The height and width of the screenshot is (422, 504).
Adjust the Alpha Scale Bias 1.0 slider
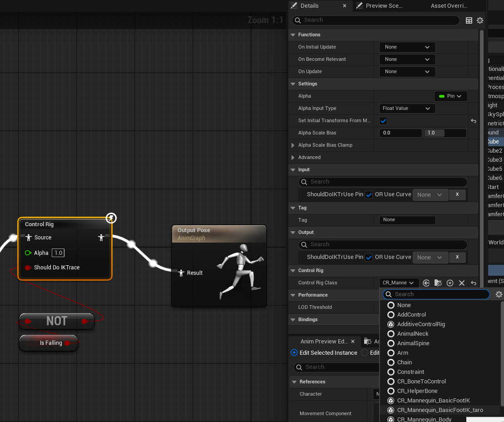[x=445, y=133]
